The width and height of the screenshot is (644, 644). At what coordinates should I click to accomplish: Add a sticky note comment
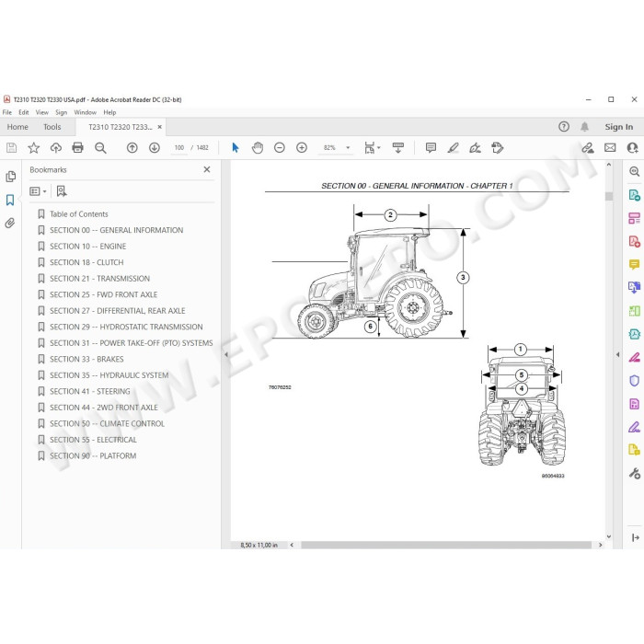click(431, 148)
